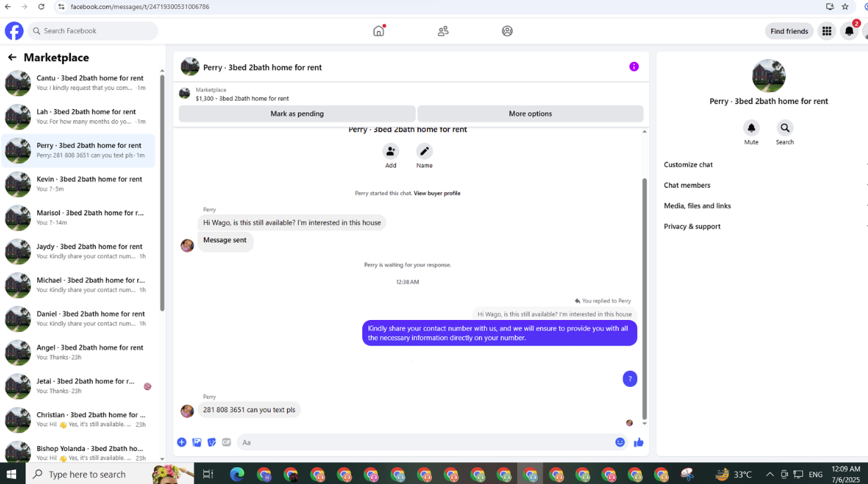This screenshot has height=484, width=868.
Task: Click the Name pencil icon
Action: click(424, 151)
